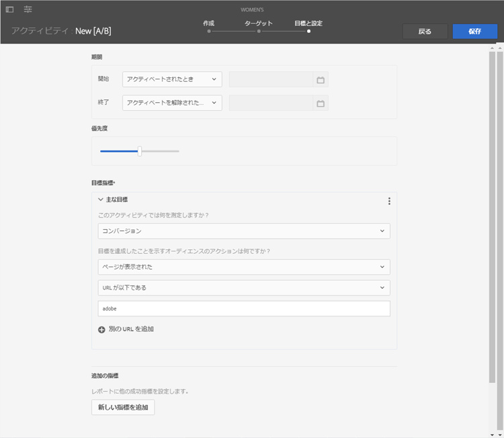Image resolution: width=504 pixels, height=438 pixels.
Task: Open the 開始 dropdown アクティベートされたとき
Action: coord(172,79)
